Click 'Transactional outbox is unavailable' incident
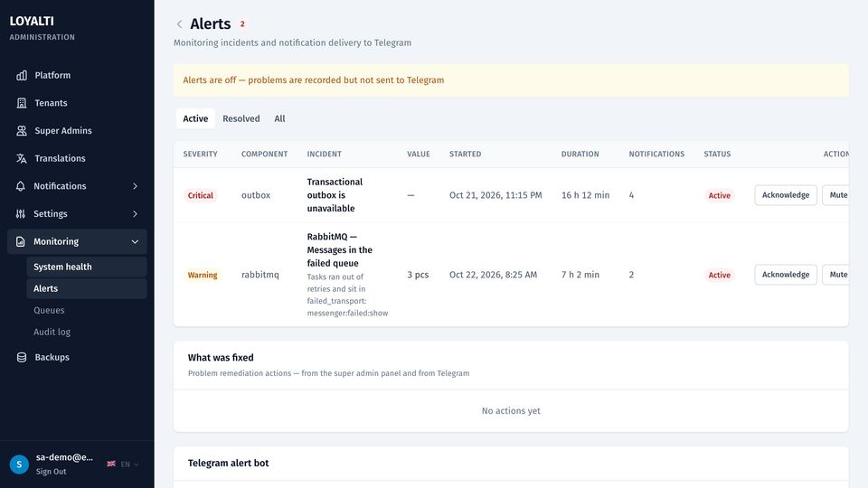Image resolution: width=868 pixels, height=488 pixels. [x=335, y=195]
